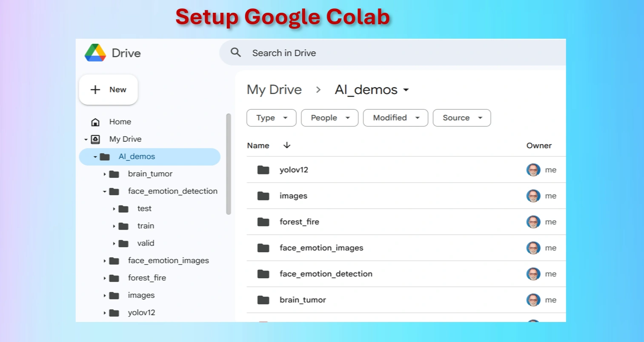Click owner avatar on forest_fire row
This screenshot has height=342, width=644.
coord(533,222)
